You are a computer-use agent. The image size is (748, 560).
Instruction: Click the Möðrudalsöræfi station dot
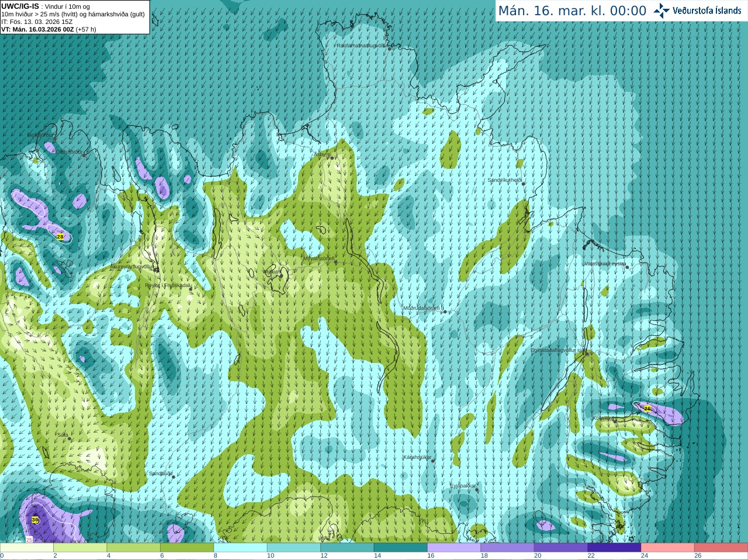tap(445, 312)
